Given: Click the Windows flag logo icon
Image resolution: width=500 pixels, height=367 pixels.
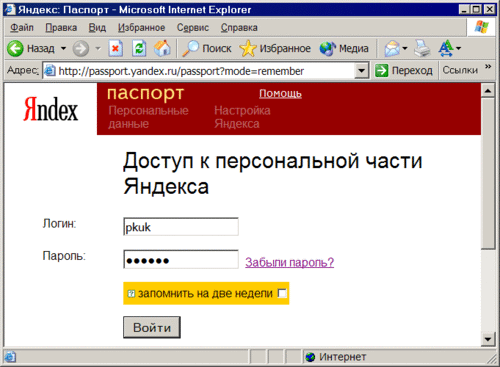Looking at the screenshot, I should (481, 27).
